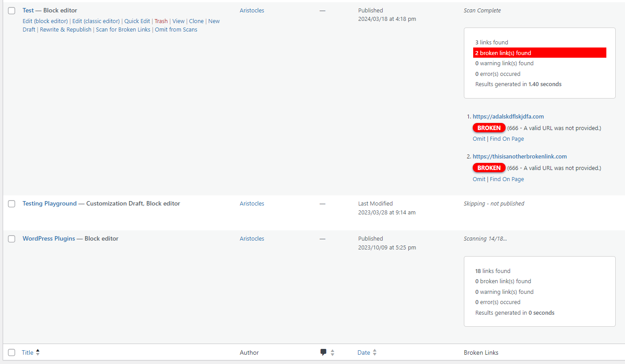Viewport: 625px width, 364px height.
Task: Open the Test post in block editor
Action: [44, 21]
